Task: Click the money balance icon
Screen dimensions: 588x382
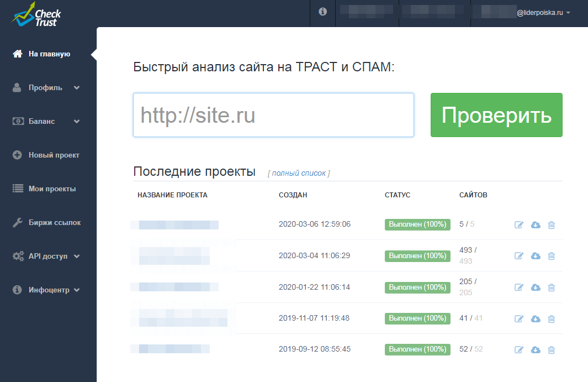Action: [18, 121]
